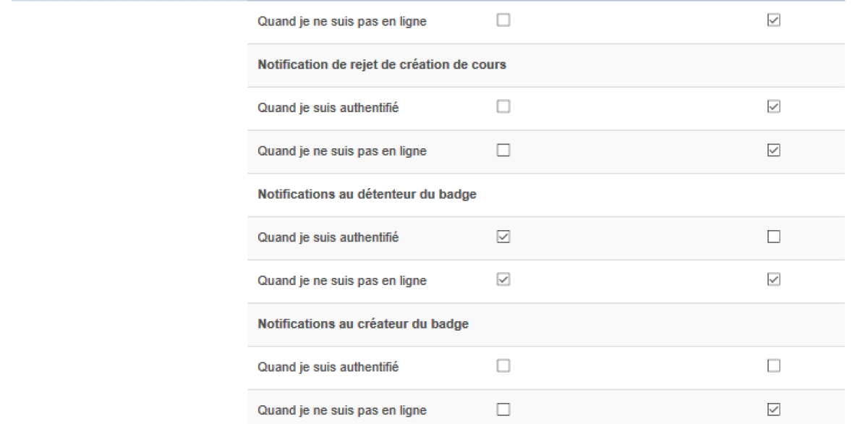Screen dimensions: 868x424
Task: Disable right checkbox for course rejection when offline
Action: point(773,150)
